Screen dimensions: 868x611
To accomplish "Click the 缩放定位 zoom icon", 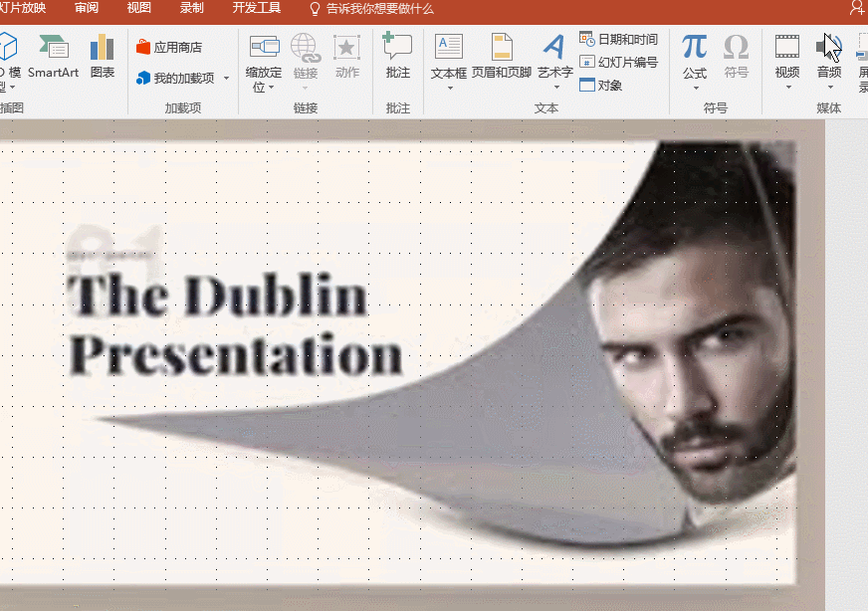I will (264, 56).
